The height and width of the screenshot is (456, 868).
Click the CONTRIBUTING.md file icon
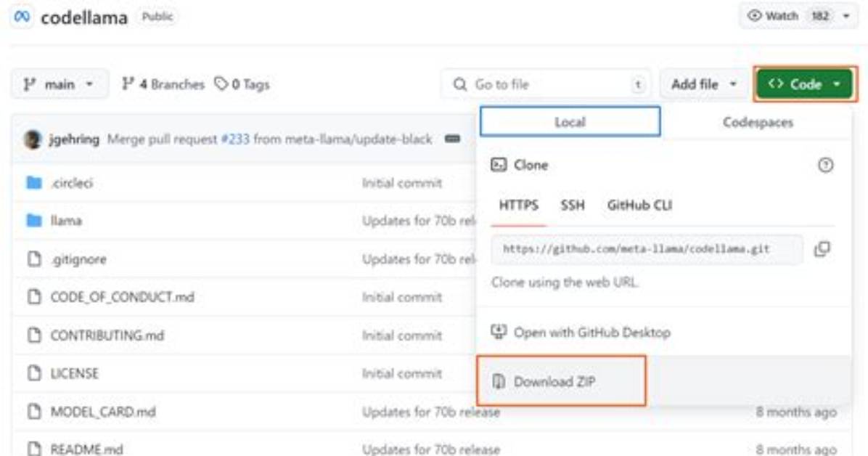coord(34,335)
